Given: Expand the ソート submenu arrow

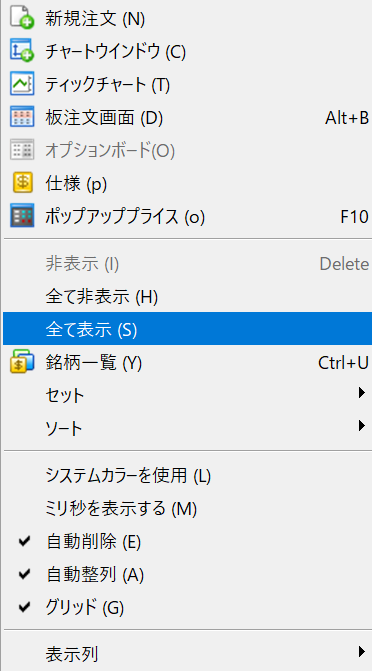Looking at the screenshot, I should (x=362, y=425).
